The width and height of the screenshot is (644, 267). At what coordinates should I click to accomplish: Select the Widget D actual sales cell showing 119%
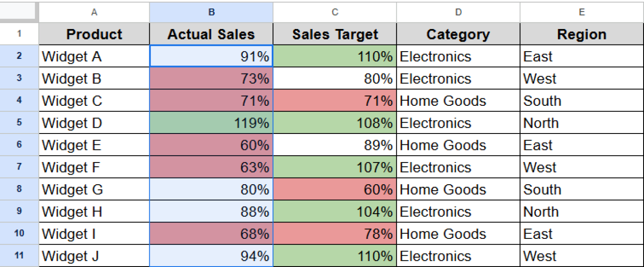[211, 123]
